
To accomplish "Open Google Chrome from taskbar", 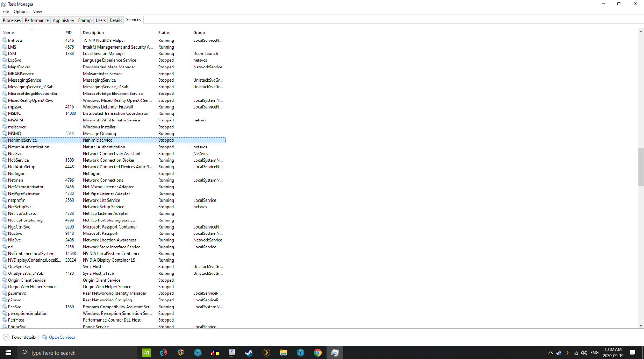I will [317, 353].
